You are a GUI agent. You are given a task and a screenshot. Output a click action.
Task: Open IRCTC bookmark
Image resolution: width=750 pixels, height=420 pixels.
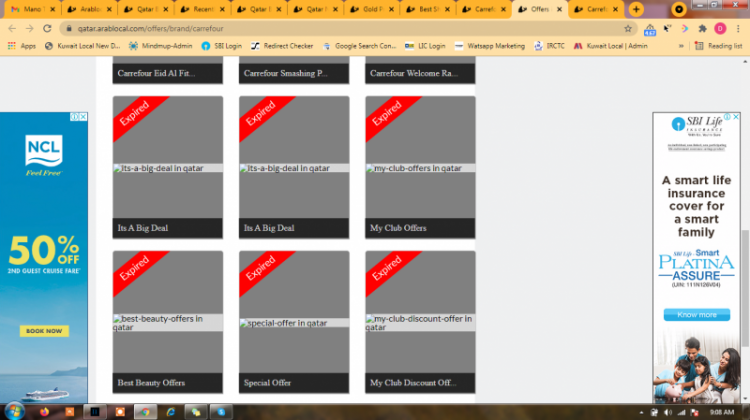click(x=549, y=46)
